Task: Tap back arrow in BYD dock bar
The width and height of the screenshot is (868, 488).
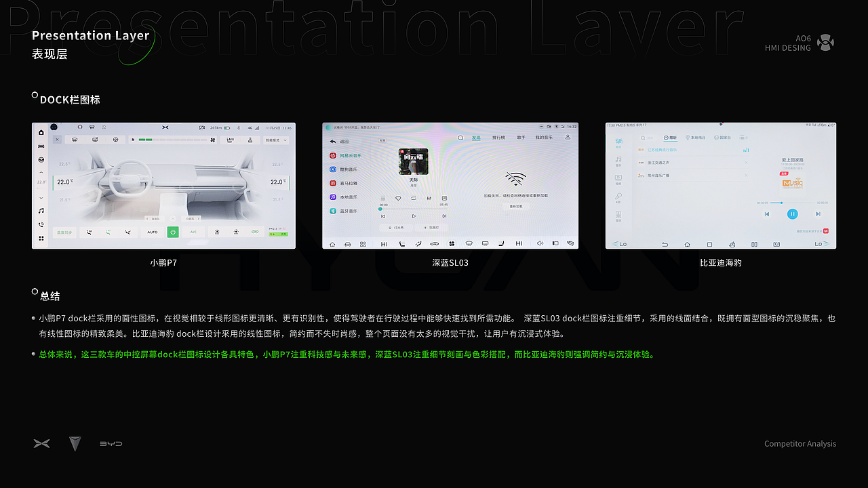Action: click(x=665, y=245)
